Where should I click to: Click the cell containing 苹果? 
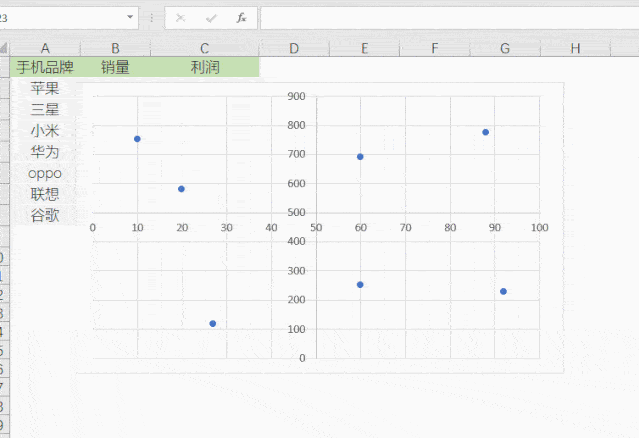coord(45,89)
